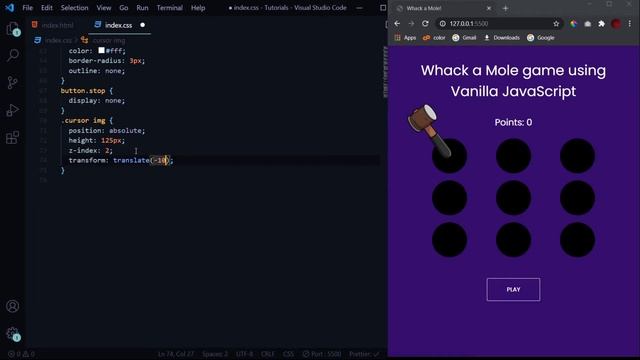Click the UTF-8 encoding status entry
Image resolution: width=640 pixels, height=360 pixels.
click(x=244, y=354)
